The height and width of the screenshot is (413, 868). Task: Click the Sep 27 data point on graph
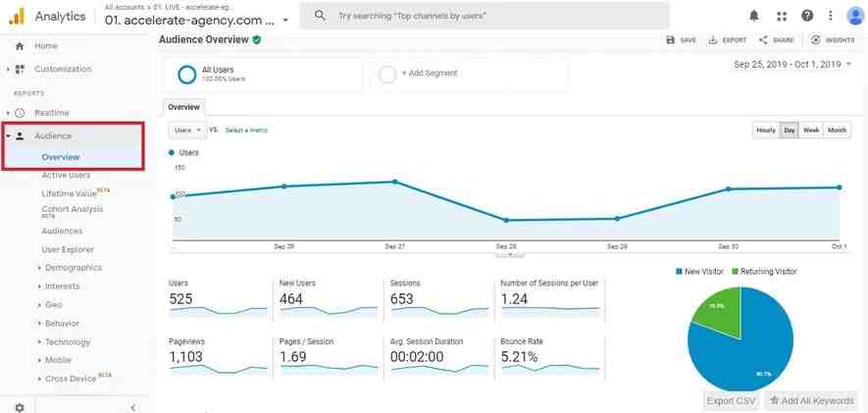pyautogui.click(x=394, y=181)
